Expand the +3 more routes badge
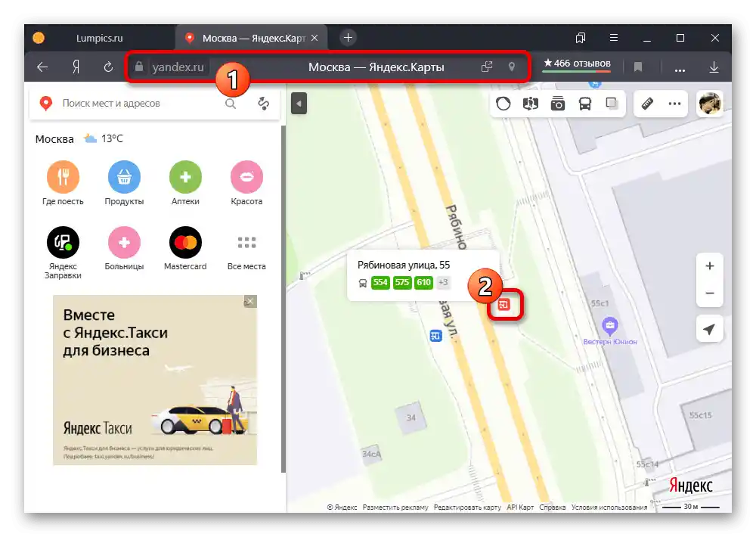This screenshot has height=537, width=756. (443, 282)
